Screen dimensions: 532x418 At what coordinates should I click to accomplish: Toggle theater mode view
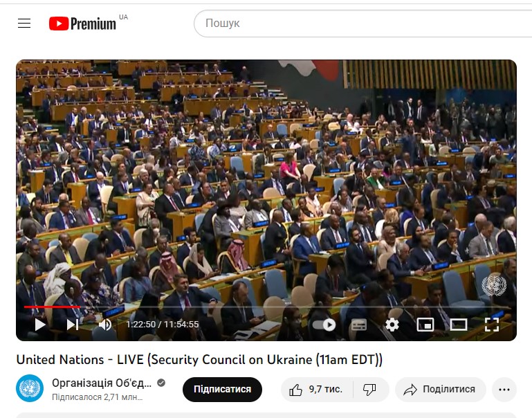(459, 325)
